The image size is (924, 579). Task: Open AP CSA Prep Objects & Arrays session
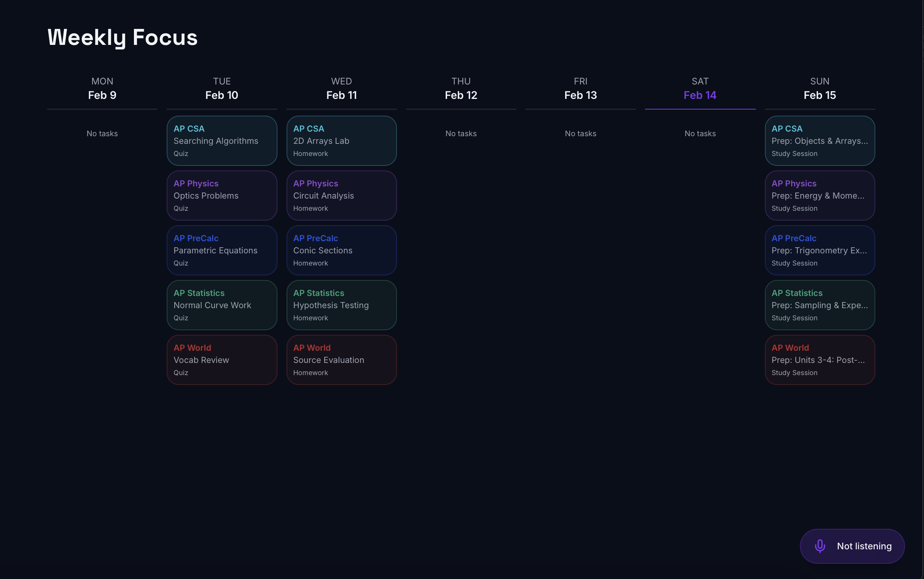(820, 141)
